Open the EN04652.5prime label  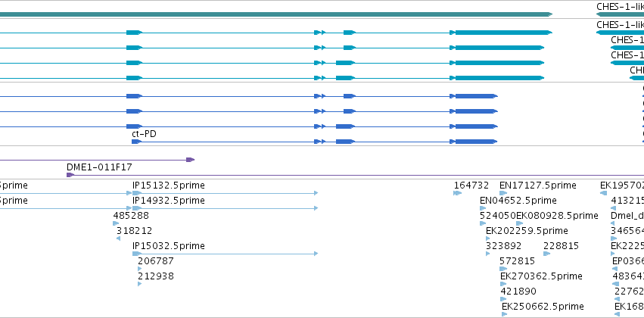point(518,201)
